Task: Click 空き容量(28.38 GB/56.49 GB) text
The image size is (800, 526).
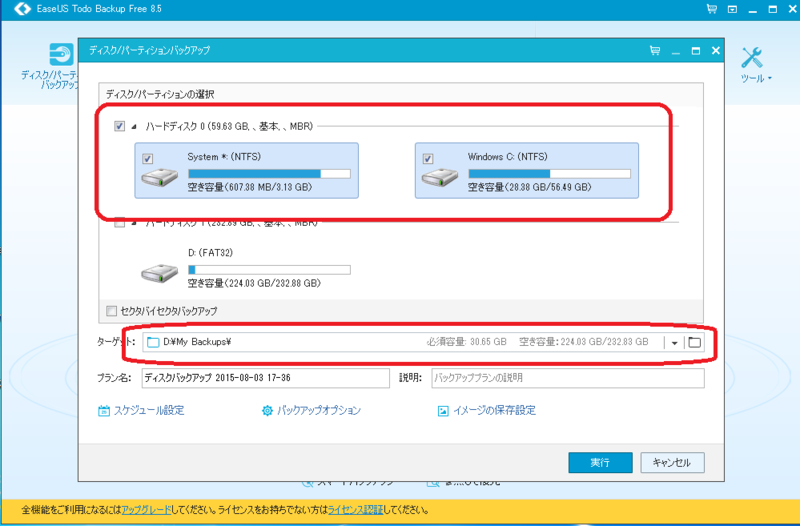Action: point(530,187)
